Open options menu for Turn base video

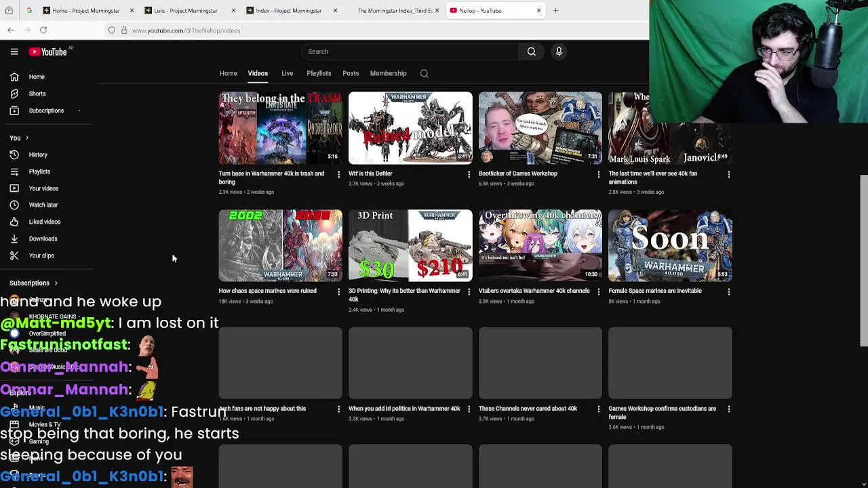338,174
